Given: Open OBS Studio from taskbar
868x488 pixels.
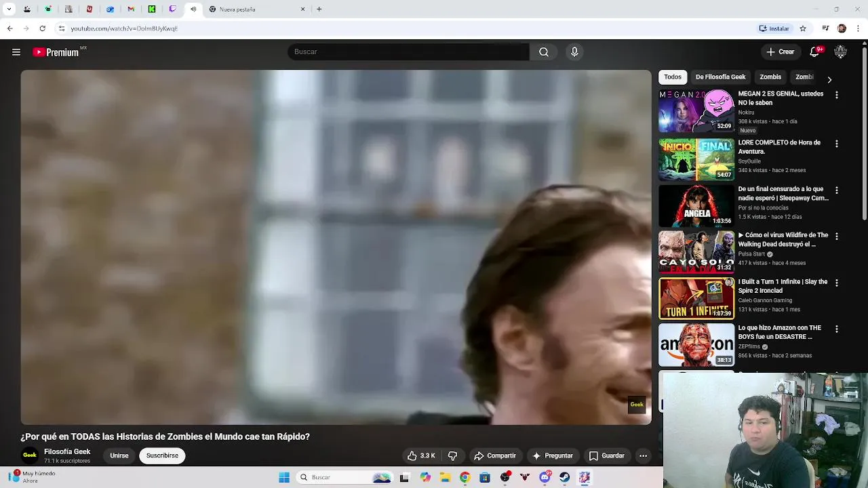Looking at the screenshot, I should click(505, 477).
